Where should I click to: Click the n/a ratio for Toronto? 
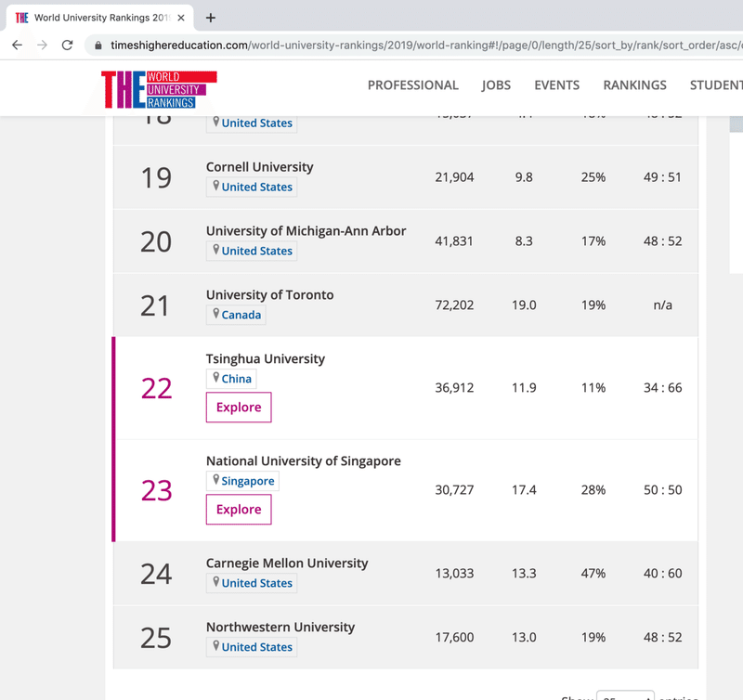coord(662,305)
